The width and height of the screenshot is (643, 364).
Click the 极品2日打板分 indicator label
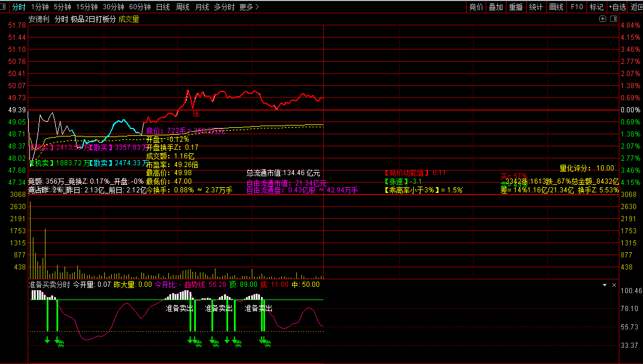93,19
